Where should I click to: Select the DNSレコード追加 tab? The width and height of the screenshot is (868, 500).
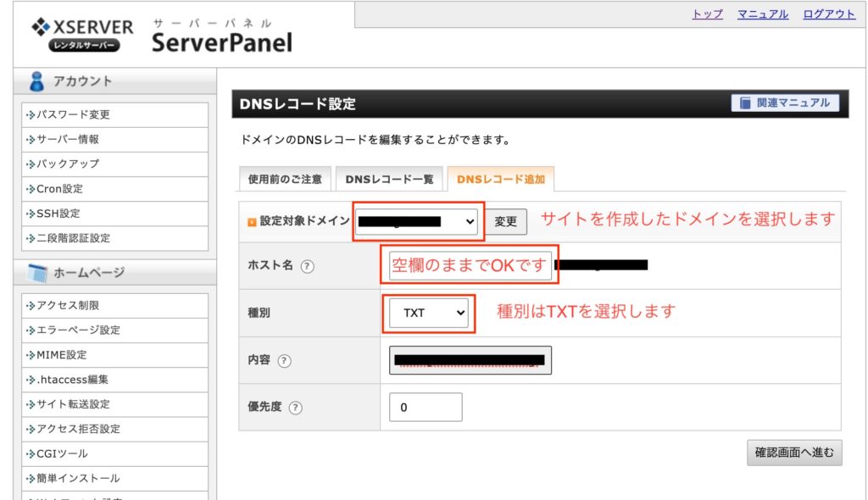(x=501, y=180)
